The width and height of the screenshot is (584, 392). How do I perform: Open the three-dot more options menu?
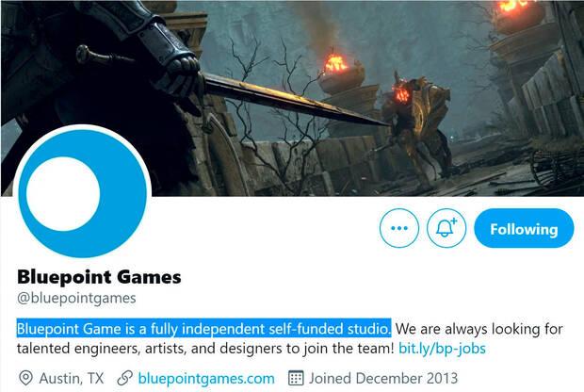click(398, 228)
